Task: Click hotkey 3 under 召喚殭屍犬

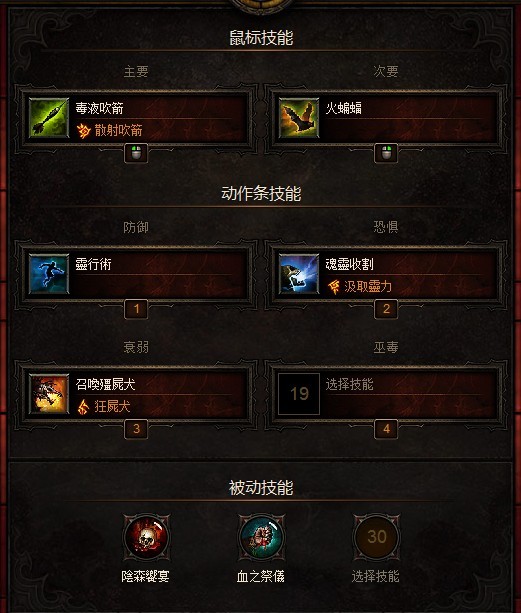Action: [136, 429]
